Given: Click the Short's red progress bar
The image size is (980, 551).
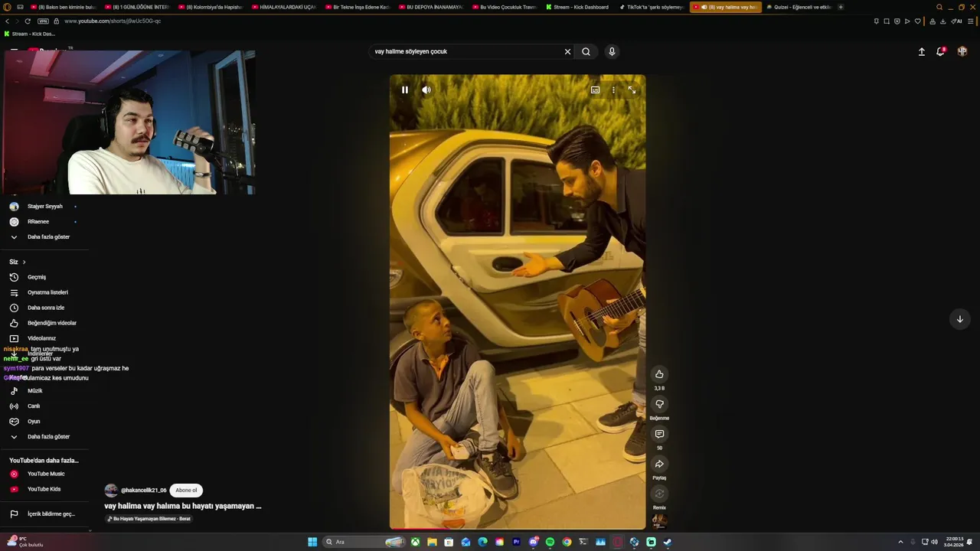Looking at the screenshot, I should point(420,528).
